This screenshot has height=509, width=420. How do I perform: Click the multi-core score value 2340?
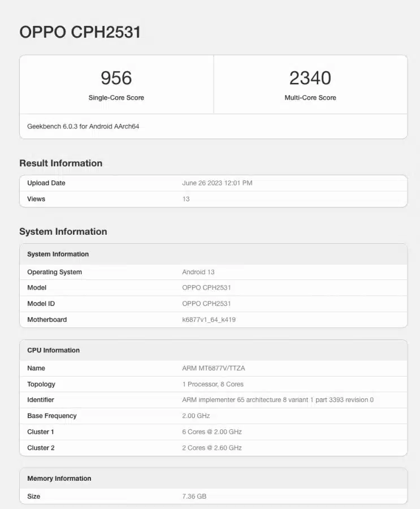(x=310, y=78)
